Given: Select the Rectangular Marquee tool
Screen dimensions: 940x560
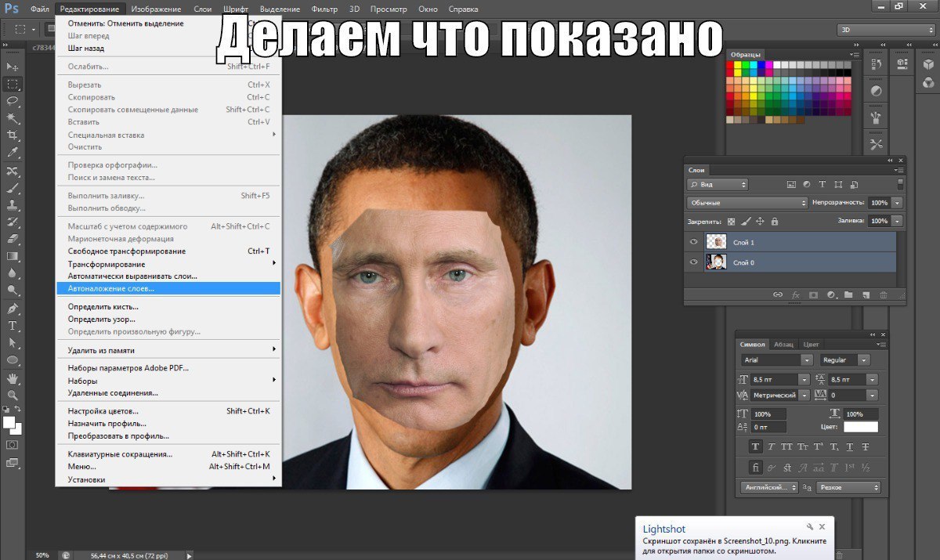Looking at the screenshot, I should [x=13, y=84].
